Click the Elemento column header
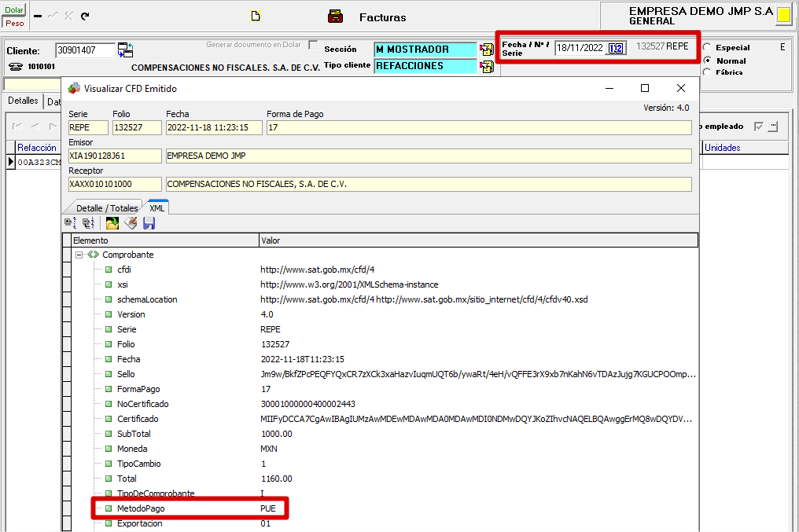799x532 pixels. [x=165, y=240]
